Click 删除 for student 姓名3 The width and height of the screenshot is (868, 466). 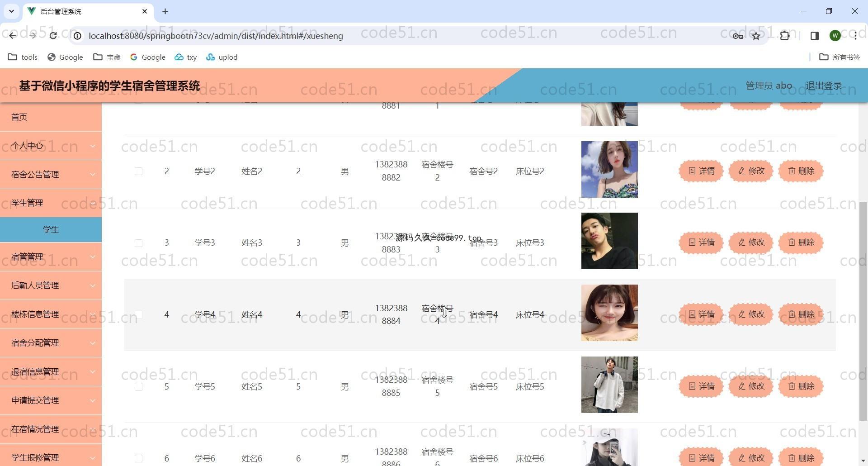pos(801,243)
